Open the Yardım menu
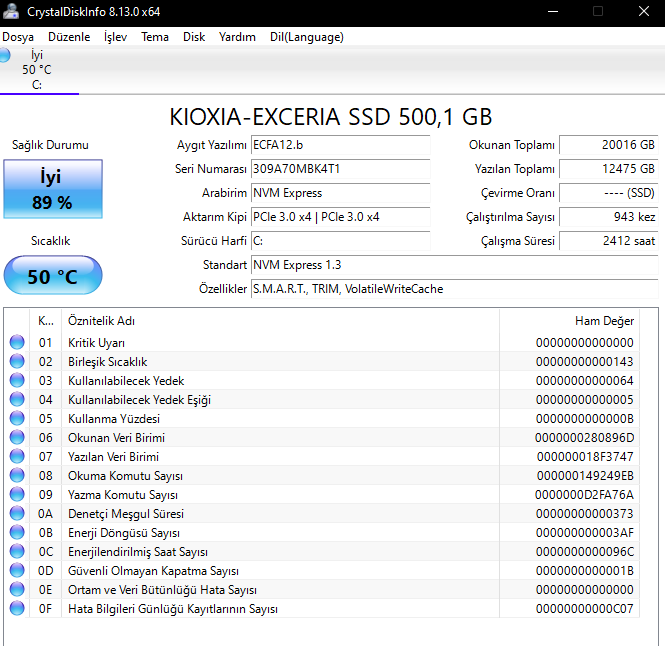665x646 pixels. 237,37
